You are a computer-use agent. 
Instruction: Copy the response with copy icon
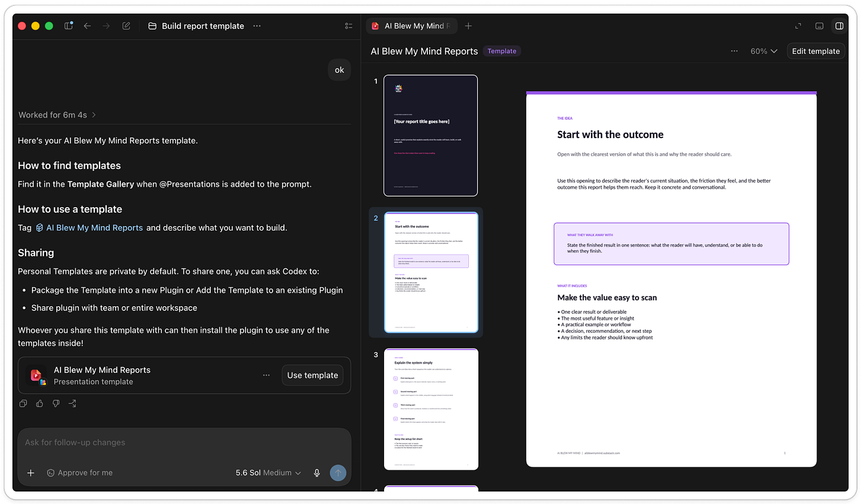pyautogui.click(x=23, y=404)
